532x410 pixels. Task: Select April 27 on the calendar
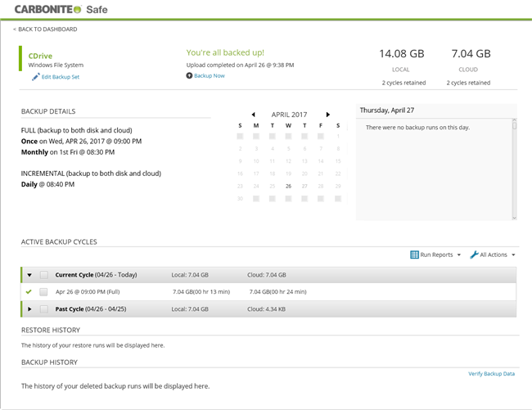click(304, 186)
